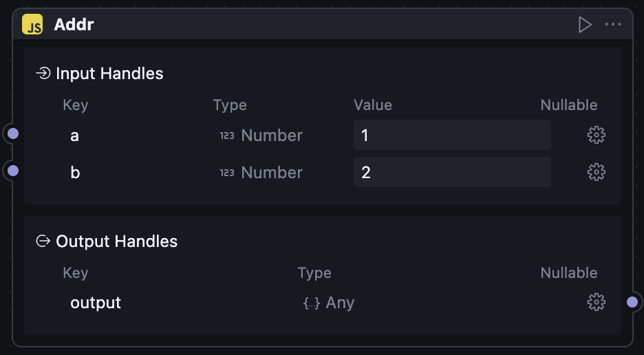Click the output connection handle dot
Viewport: 644px width, 355px height.
(x=632, y=302)
